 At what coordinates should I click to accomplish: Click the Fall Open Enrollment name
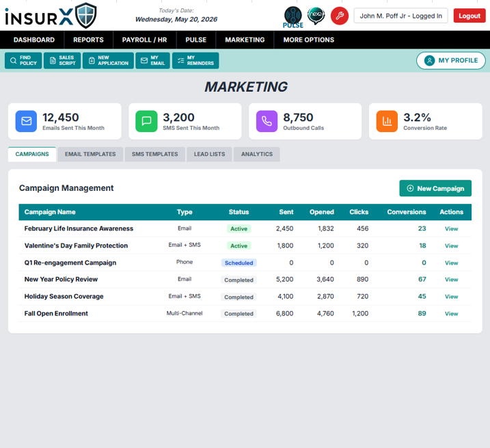click(x=56, y=313)
